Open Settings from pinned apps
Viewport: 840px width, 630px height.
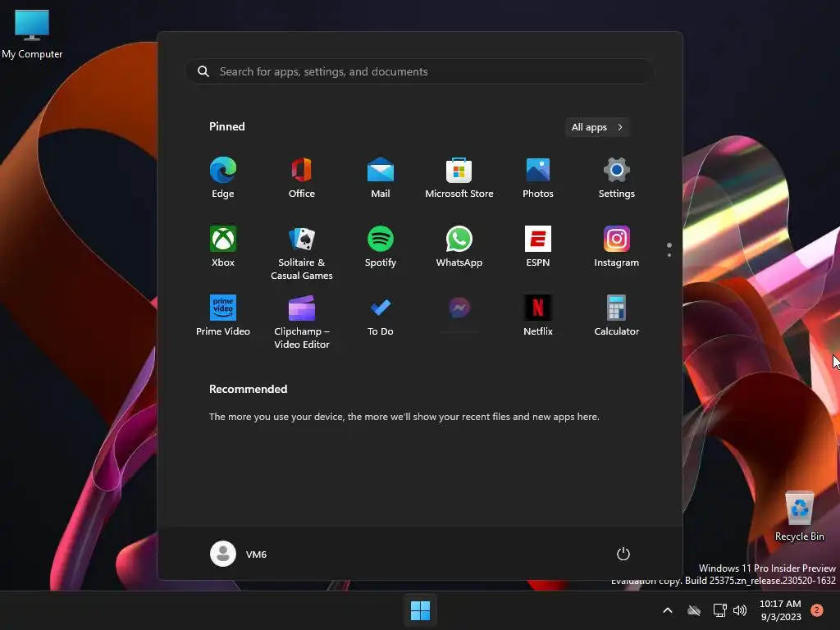[617, 177]
